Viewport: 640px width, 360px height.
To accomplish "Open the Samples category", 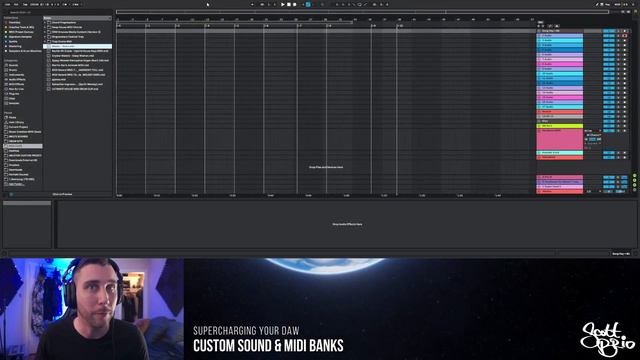I will pyautogui.click(x=14, y=103).
